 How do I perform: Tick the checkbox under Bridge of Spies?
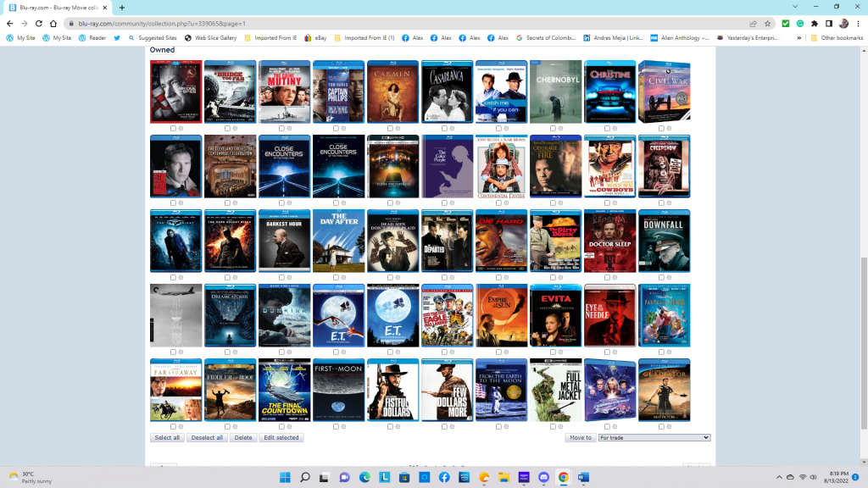tap(173, 129)
